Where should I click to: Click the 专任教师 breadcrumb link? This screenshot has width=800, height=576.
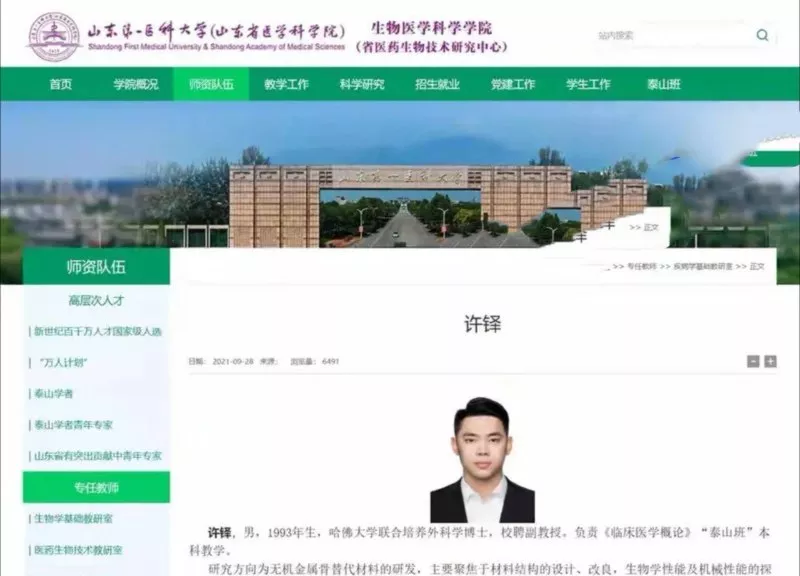point(641,267)
